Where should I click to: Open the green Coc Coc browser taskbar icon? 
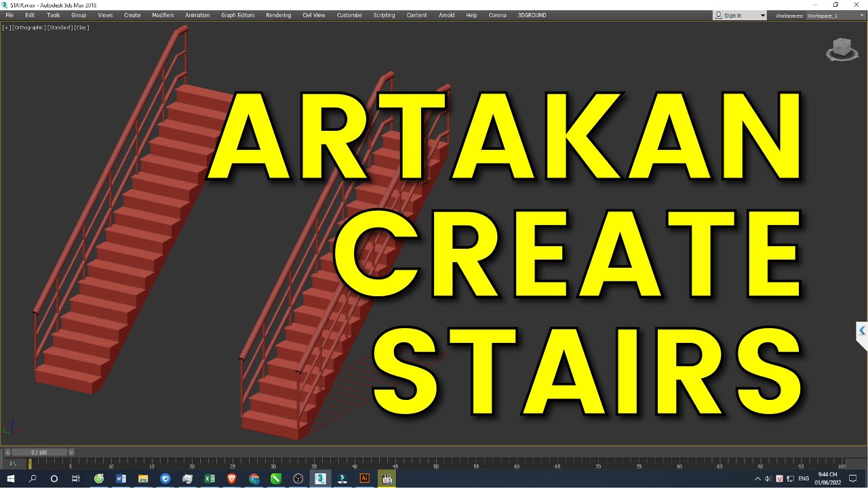[99, 479]
